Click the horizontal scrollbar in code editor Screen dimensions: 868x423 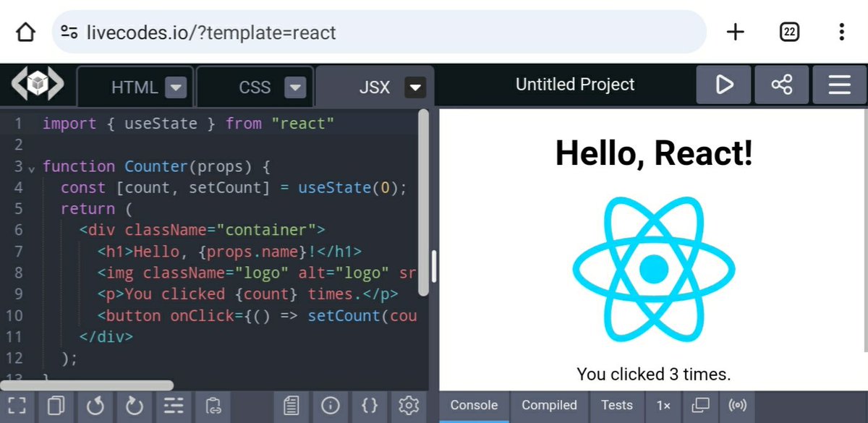[x=87, y=385]
